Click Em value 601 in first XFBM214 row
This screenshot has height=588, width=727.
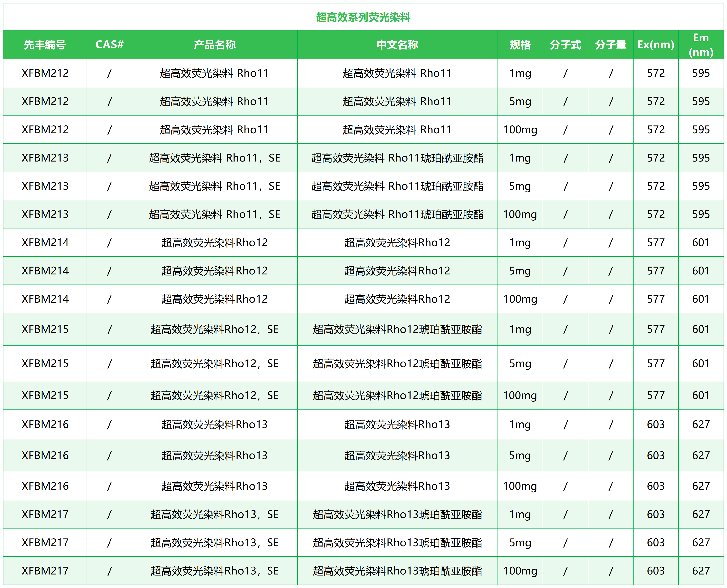701,243
